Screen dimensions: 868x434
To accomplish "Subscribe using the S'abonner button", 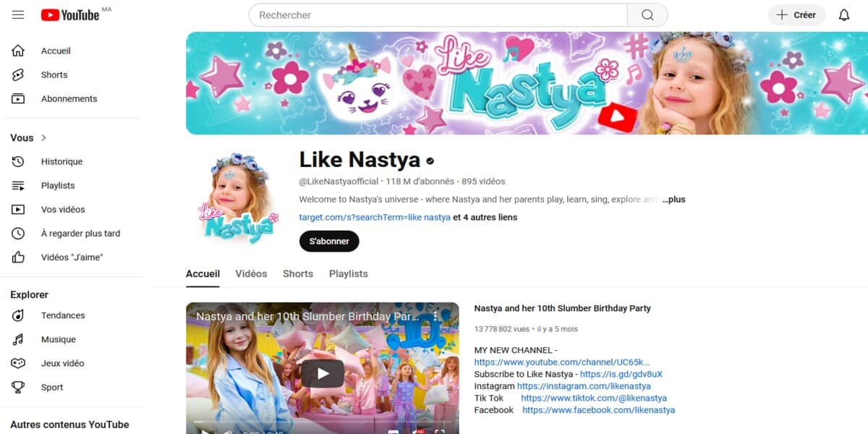I will coord(329,241).
